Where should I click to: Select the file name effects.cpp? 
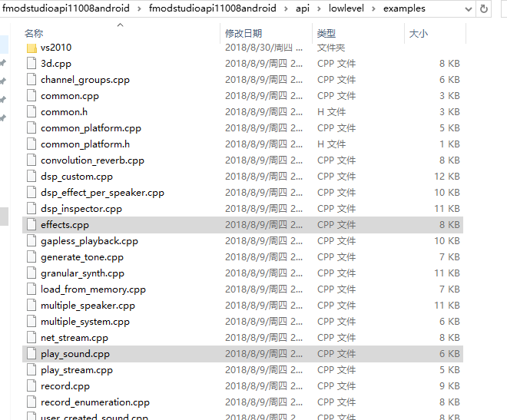pos(65,225)
